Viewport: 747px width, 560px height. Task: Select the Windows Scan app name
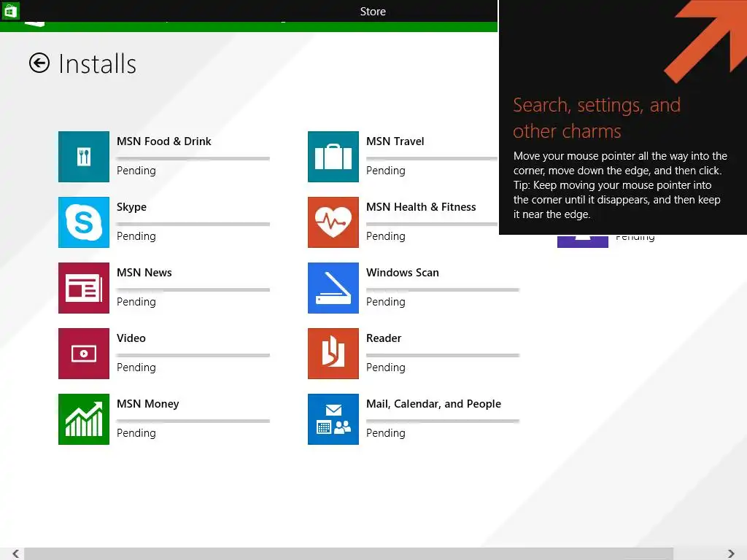[403, 273]
